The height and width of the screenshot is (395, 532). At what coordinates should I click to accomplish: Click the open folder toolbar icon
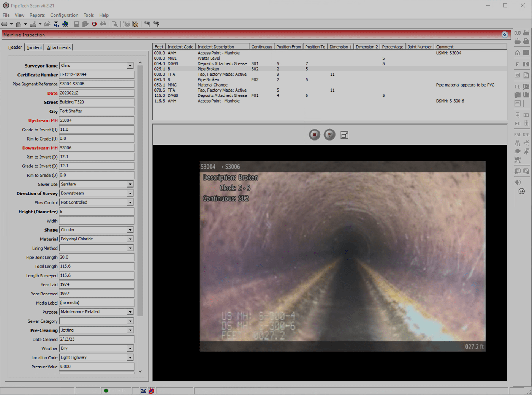click(x=47, y=24)
